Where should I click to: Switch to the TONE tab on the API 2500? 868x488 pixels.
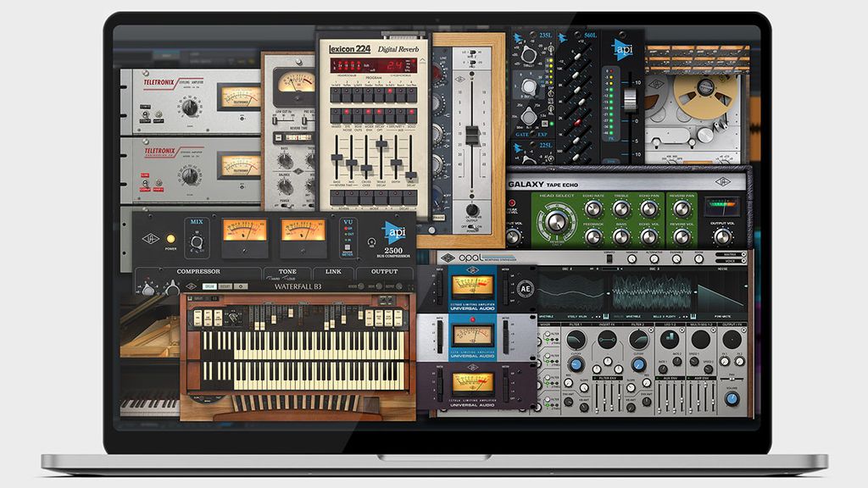(x=288, y=272)
